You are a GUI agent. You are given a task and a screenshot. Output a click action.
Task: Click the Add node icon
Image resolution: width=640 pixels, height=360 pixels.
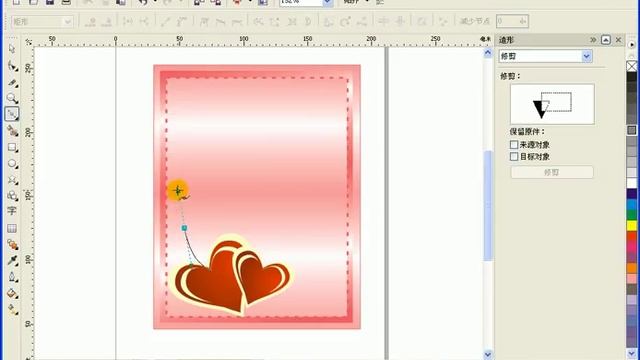(90, 22)
